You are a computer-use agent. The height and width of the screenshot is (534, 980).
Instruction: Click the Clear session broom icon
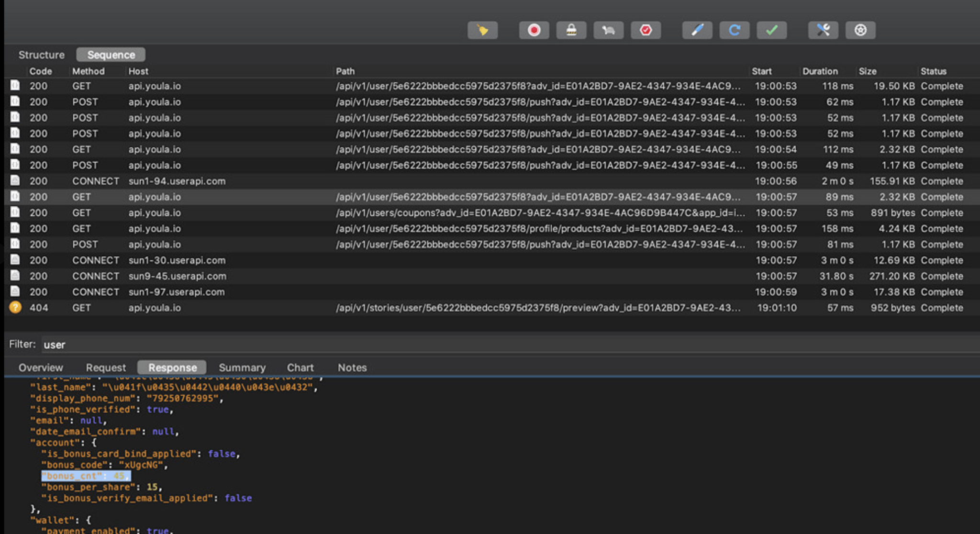pos(482,31)
